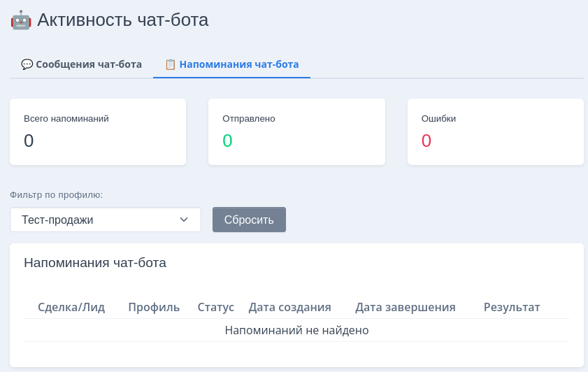The width and height of the screenshot is (588, 372).
Task: Click the robot icon in the page title
Action: point(21,20)
